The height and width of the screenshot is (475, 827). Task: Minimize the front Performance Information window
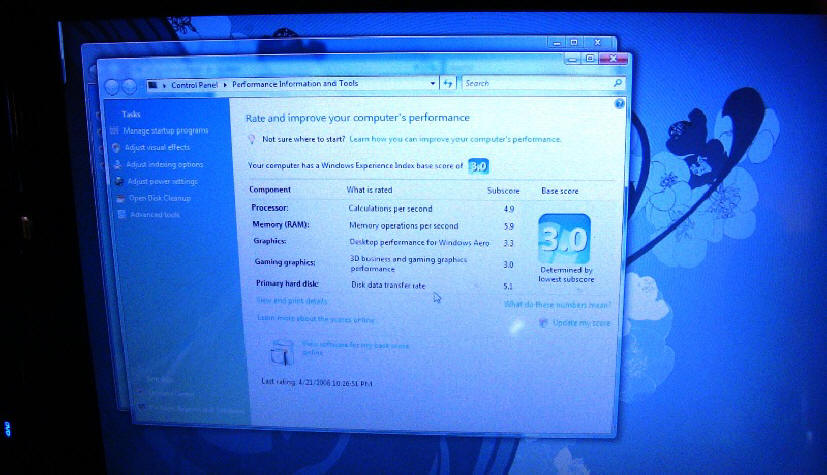[573, 59]
